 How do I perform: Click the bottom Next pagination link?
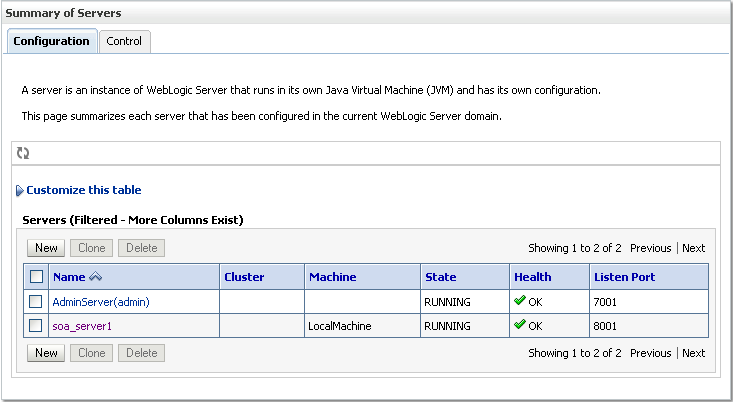tap(693, 353)
